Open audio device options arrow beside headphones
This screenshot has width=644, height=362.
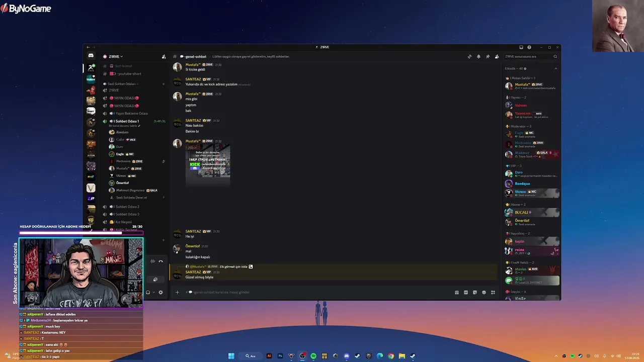tap(153, 292)
